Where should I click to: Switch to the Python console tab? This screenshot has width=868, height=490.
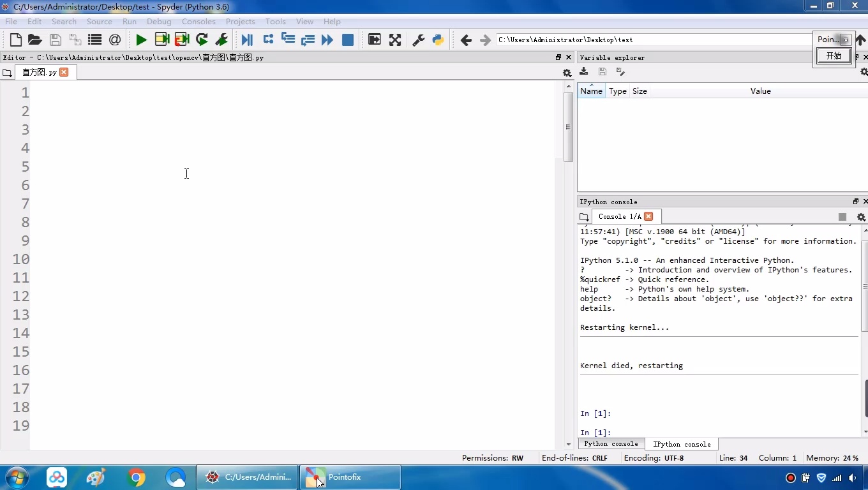(x=611, y=444)
